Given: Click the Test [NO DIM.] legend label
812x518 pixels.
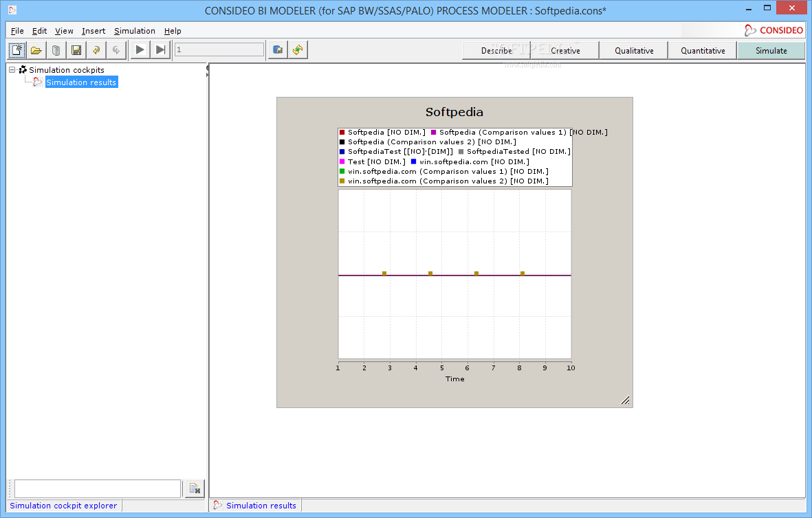Looking at the screenshot, I should pyautogui.click(x=377, y=161).
